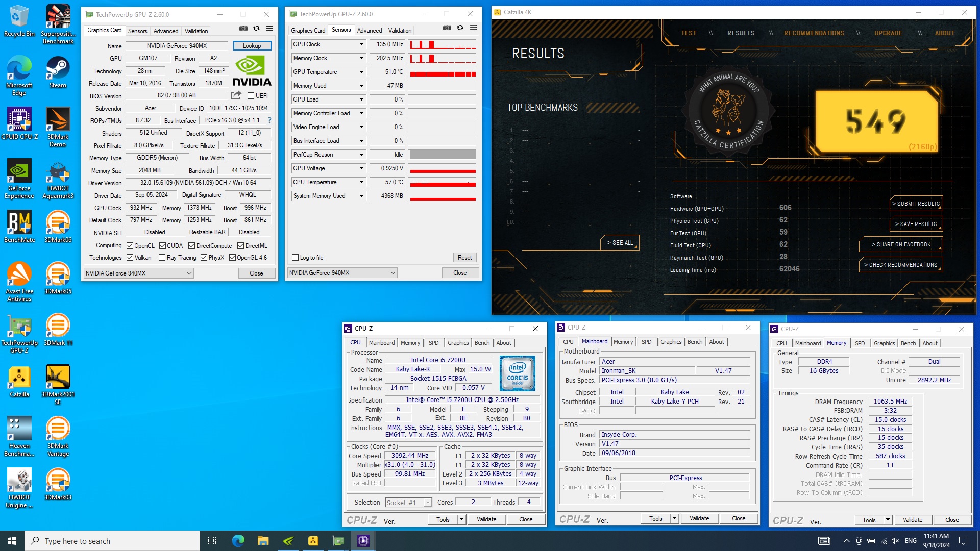The width and height of the screenshot is (980, 551).
Task: Toggle the Vulkan checkbox
Action: 130,258
